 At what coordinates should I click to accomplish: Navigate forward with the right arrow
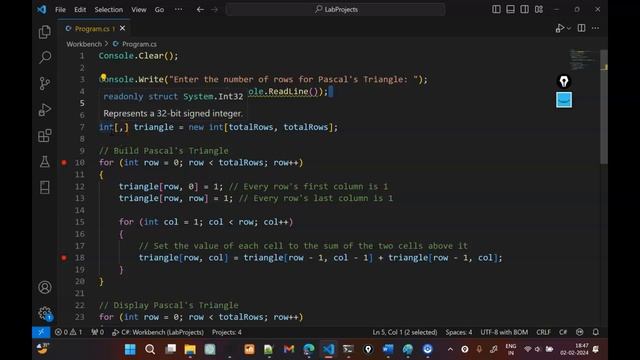coord(215,9)
